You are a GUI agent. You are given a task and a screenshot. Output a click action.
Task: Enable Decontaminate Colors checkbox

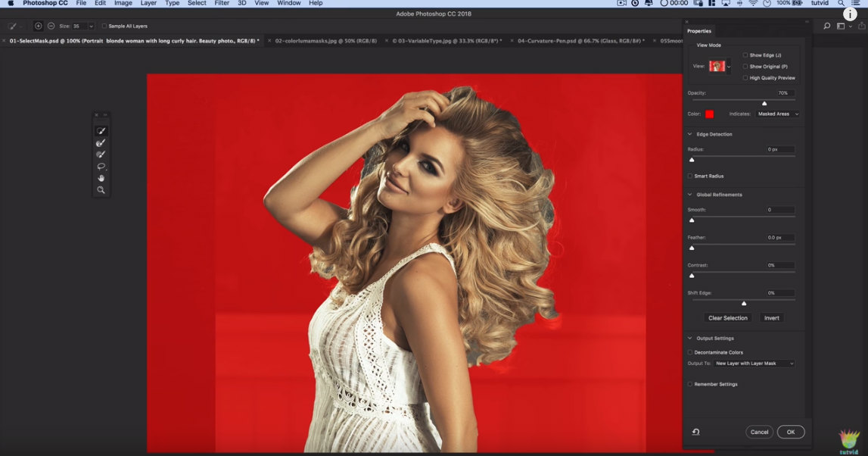pos(689,352)
